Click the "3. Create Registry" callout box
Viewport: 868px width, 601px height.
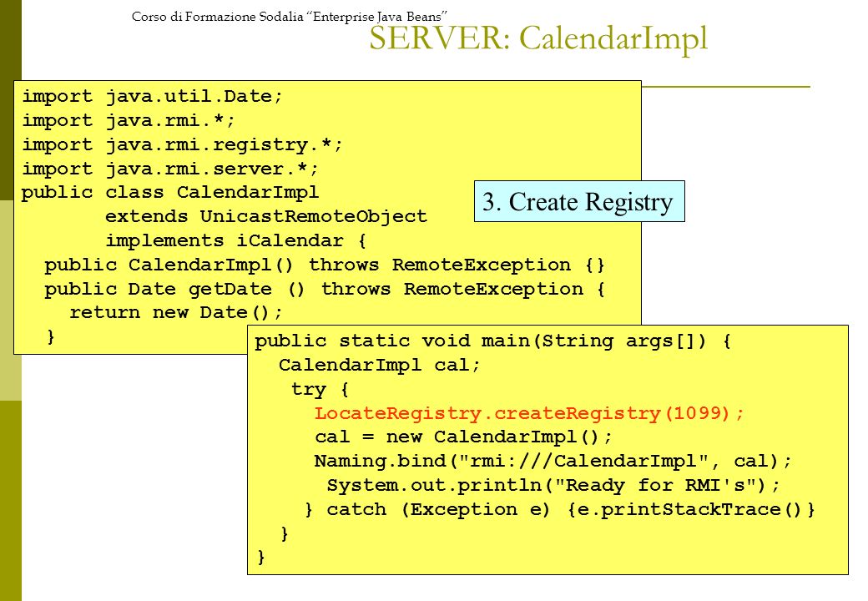coord(579,201)
